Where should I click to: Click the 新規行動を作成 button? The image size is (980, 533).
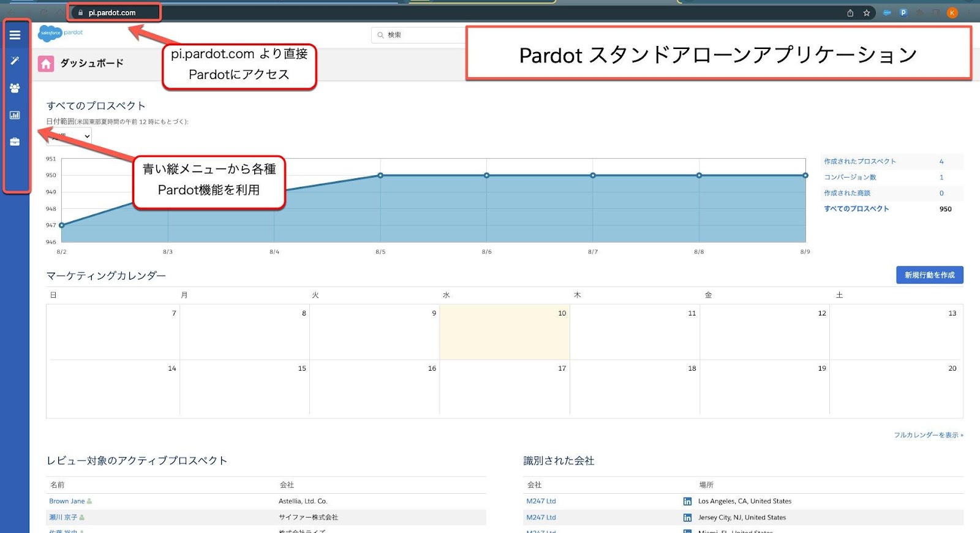tap(929, 275)
